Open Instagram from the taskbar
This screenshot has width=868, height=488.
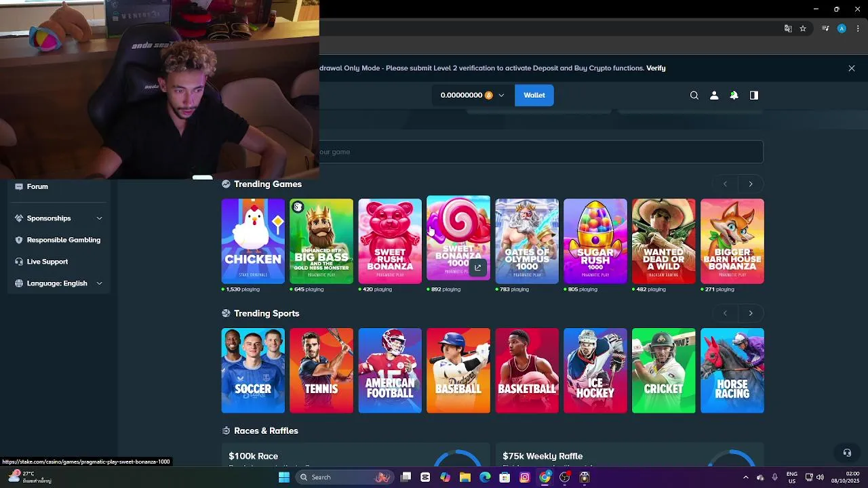coord(525,477)
